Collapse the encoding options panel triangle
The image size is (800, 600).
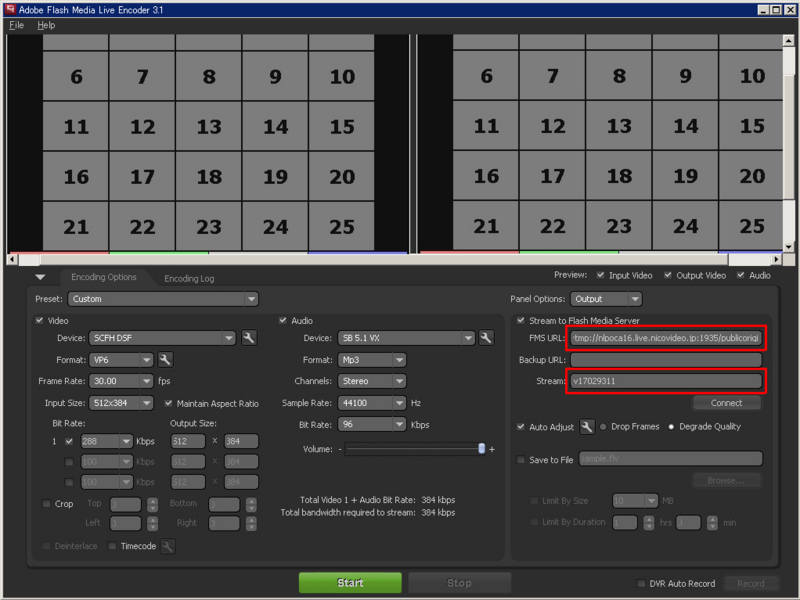[x=40, y=277]
